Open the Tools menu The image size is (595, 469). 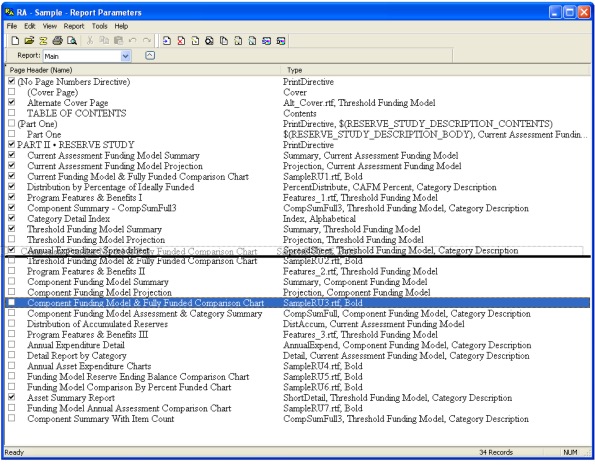[x=99, y=26]
